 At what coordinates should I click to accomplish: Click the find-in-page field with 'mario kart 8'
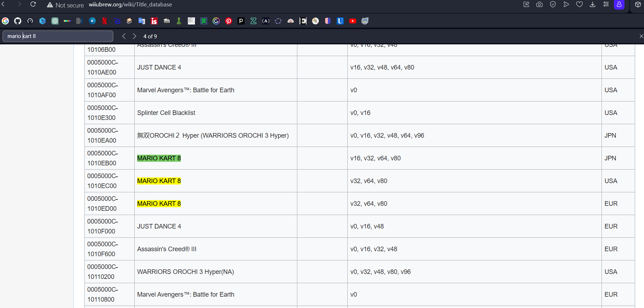tap(58, 36)
